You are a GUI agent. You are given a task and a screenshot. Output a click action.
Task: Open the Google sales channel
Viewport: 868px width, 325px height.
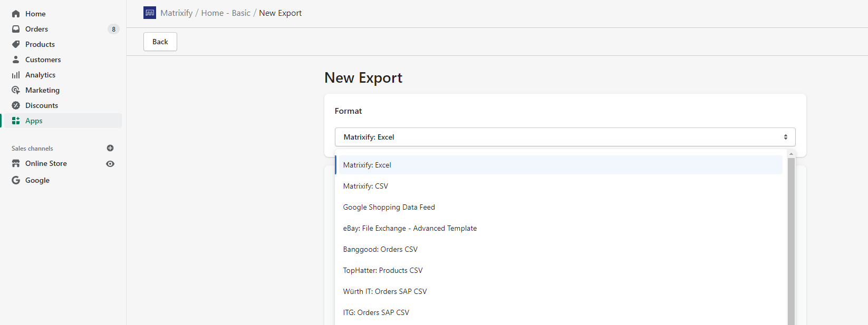[37, 180]
